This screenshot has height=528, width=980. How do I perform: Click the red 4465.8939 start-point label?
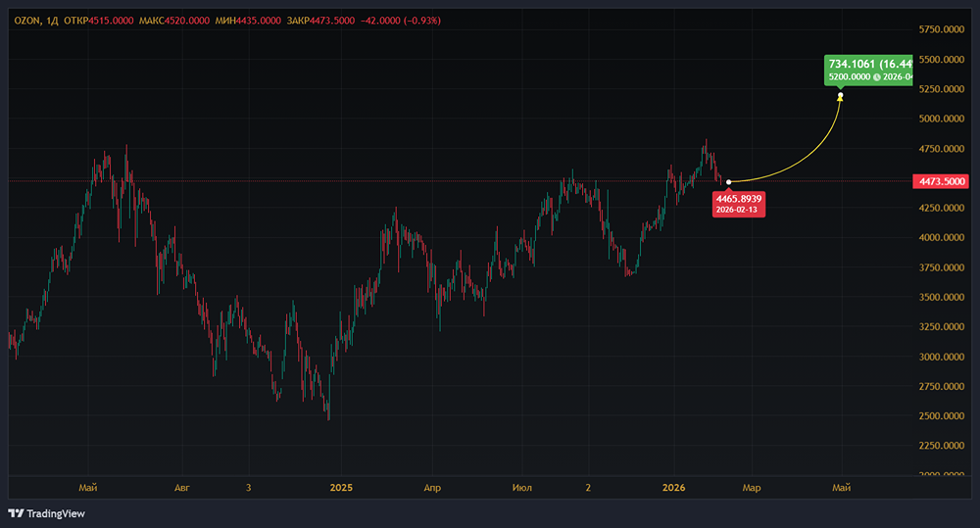[x=739, y=204]
